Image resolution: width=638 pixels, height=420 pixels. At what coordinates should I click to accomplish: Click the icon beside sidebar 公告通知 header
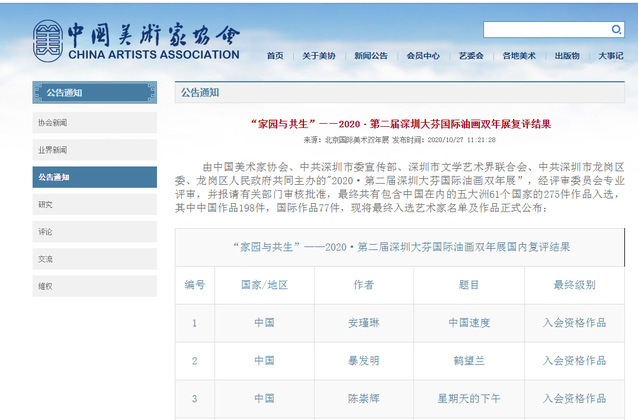point(39,92)
